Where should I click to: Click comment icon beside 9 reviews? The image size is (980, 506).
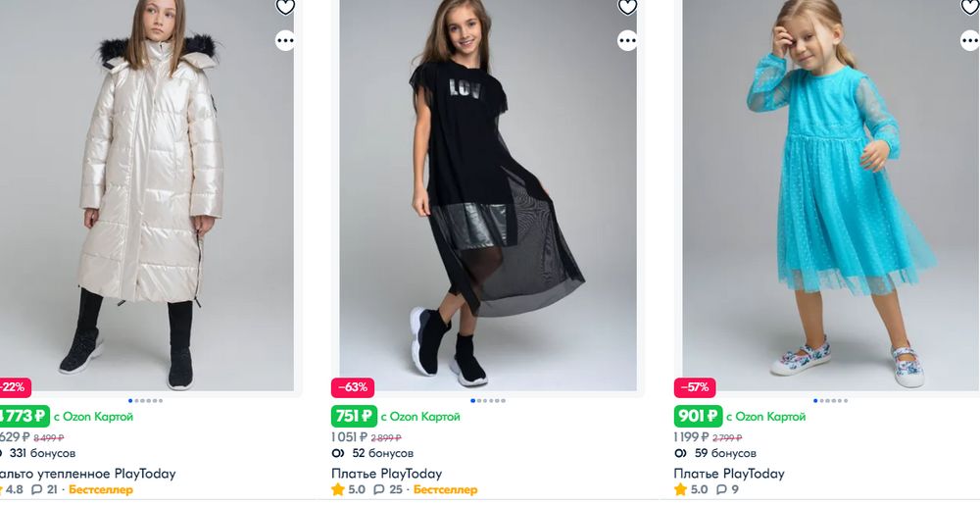(722, 489)
